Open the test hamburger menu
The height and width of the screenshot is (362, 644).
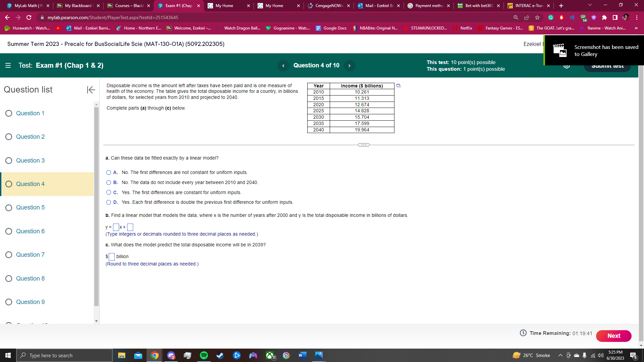click(x=8, y=65)
